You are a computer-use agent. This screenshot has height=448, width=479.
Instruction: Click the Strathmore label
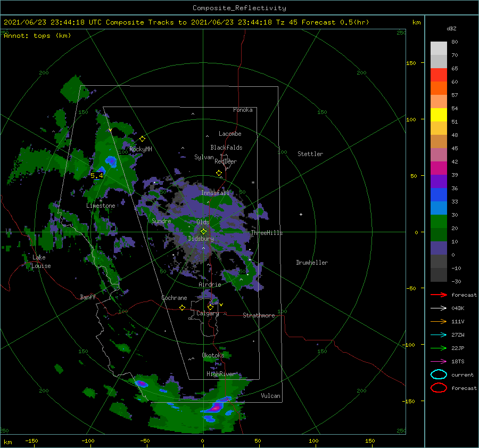[x=259, y=315]
